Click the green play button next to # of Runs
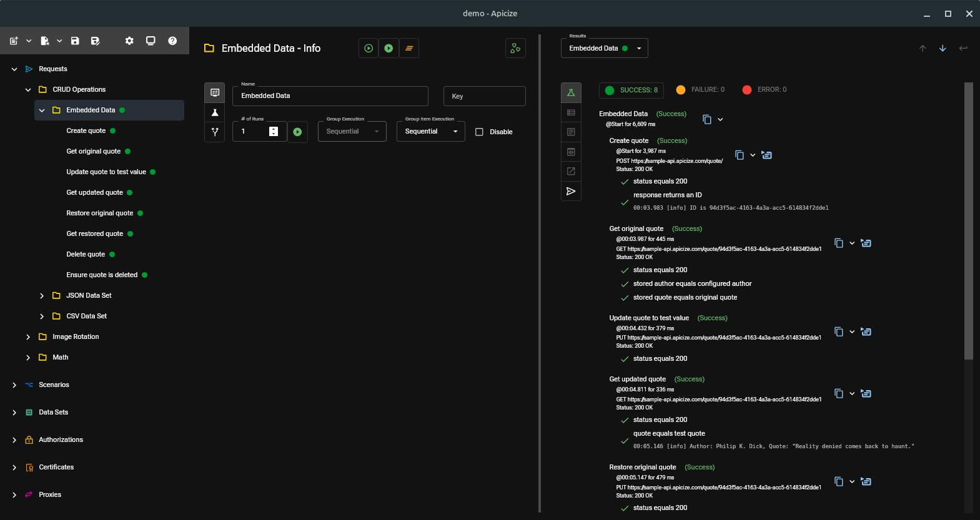980x520 pixels. coord(297,132)
